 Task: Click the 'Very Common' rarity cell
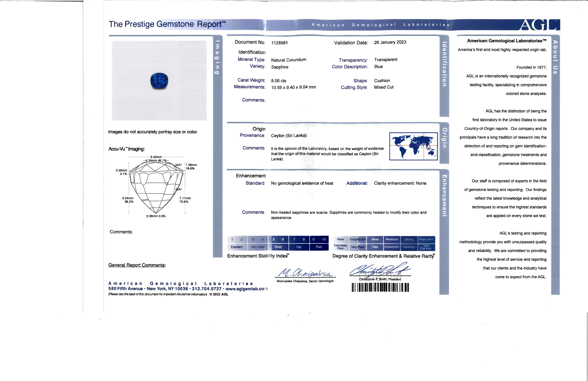[x=426, y=247]
